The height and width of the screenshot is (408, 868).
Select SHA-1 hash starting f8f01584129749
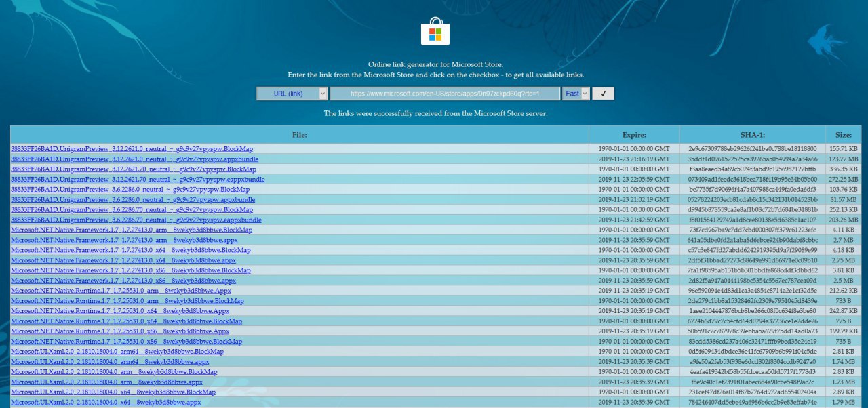(x=753, y=220)
